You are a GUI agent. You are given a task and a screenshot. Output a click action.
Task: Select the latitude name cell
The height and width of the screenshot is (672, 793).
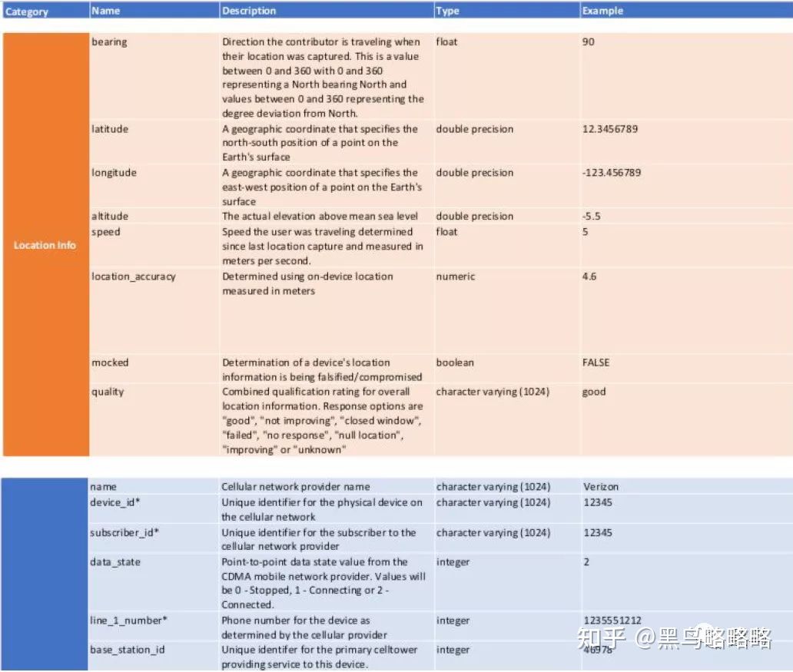(110, 129)
